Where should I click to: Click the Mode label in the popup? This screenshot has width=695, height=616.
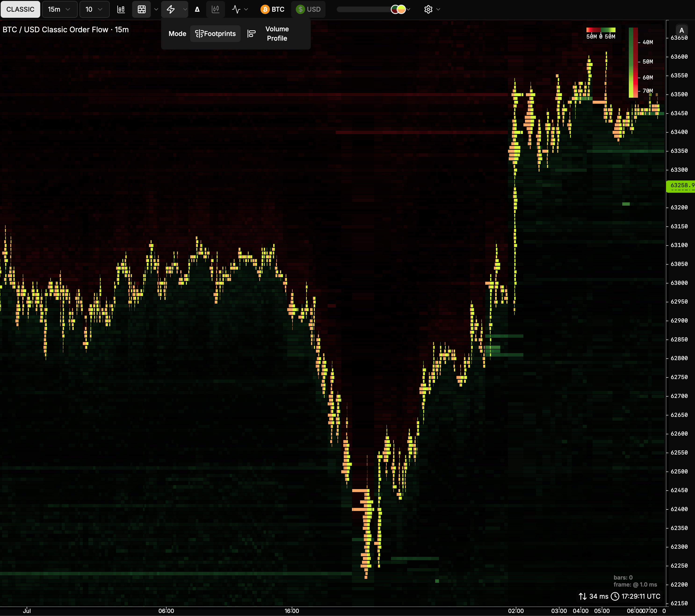pyautogui.click(x=177, y=34)
